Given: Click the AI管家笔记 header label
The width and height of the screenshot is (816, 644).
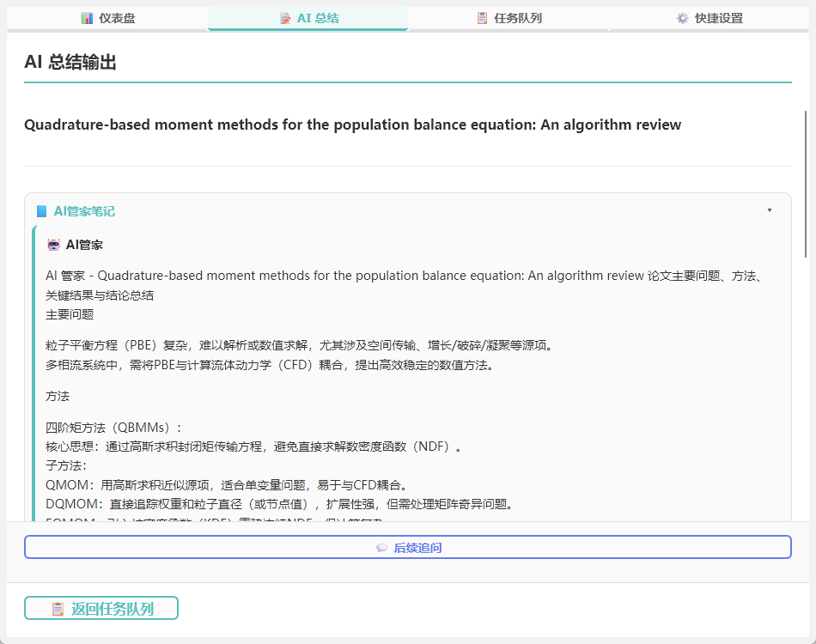Looking at the screenshot, I should [82, 209].
